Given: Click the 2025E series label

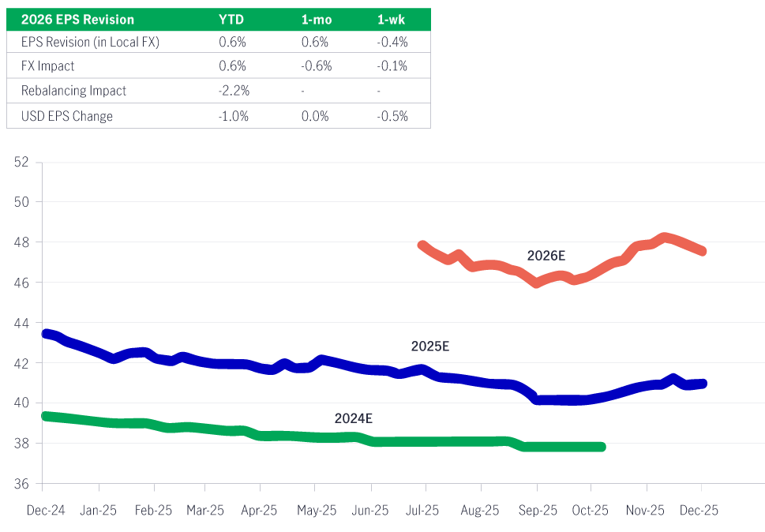Looking at the screenshot, I should (x=430, y=347).
